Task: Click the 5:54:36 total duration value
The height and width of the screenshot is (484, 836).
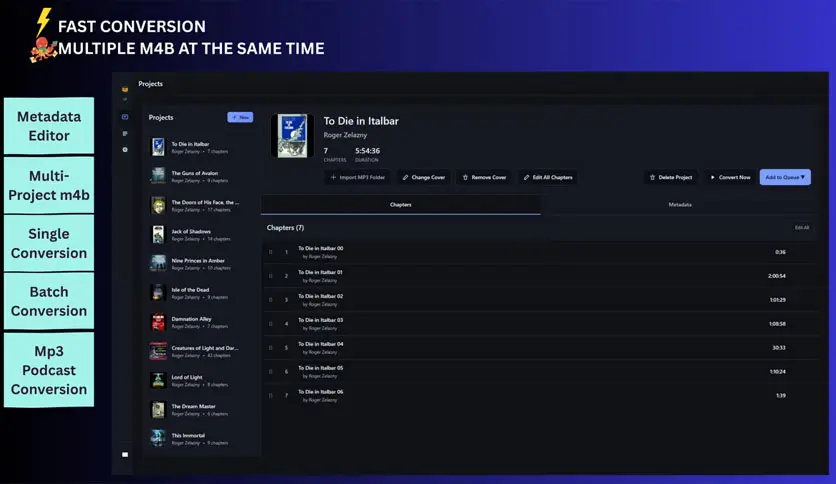Action: click(367, 151)
